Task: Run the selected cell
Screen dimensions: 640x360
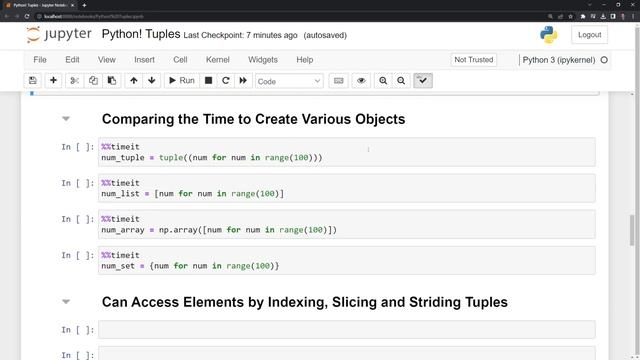Action: [x=182, y=81]
